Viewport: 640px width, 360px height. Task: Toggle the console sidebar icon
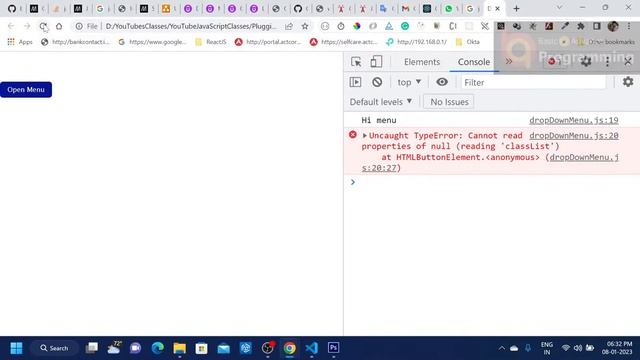coord(355,82)
